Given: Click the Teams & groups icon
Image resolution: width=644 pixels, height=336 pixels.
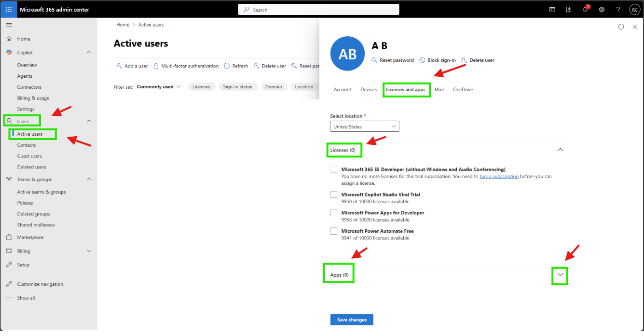Looking at the screenshot, I should coord(9,179).
